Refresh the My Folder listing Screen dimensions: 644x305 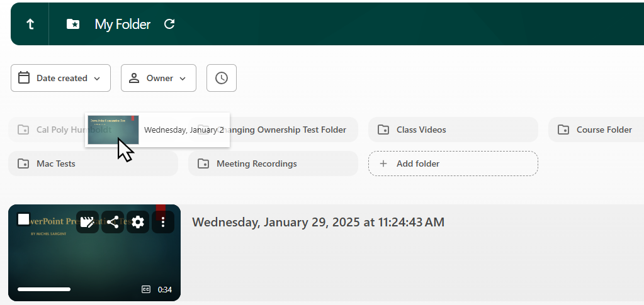(169, 24)
